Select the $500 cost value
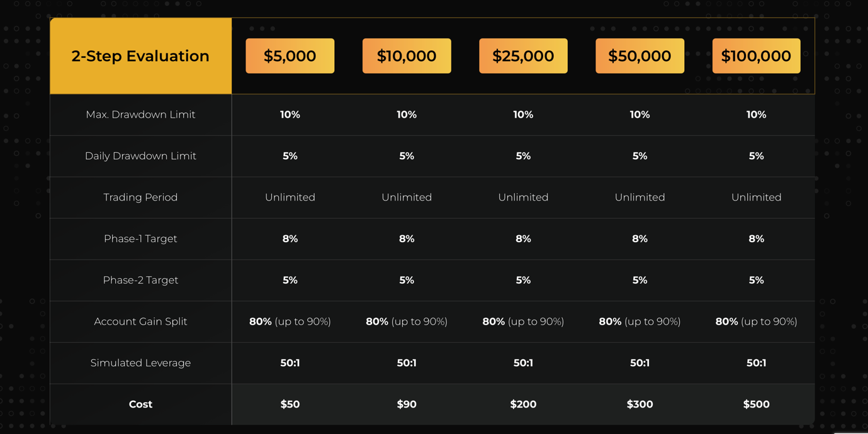868x434 pixels. pyautogui.click(x=756, y=404)
